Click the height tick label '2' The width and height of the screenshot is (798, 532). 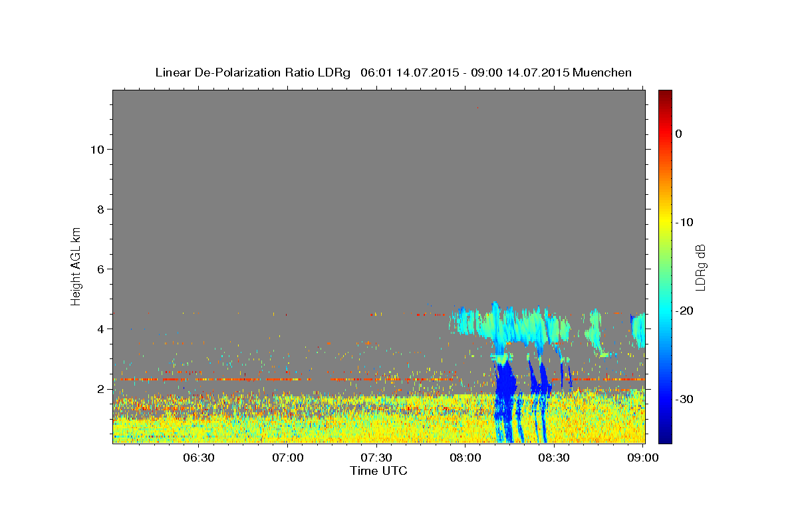[x=100, y=388]
